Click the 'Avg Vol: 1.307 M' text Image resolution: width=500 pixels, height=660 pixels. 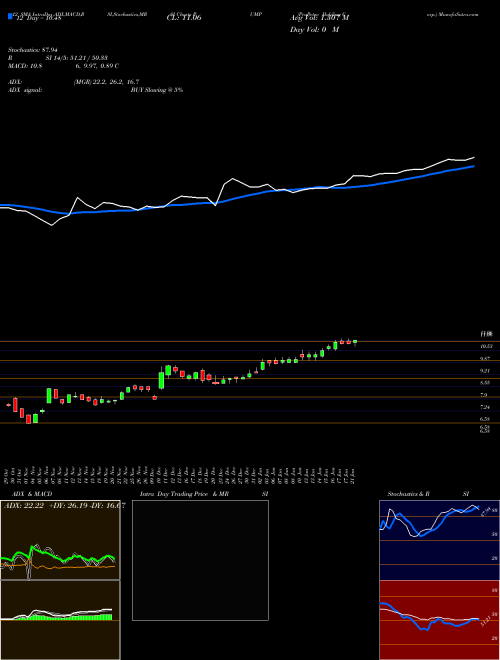319,18
